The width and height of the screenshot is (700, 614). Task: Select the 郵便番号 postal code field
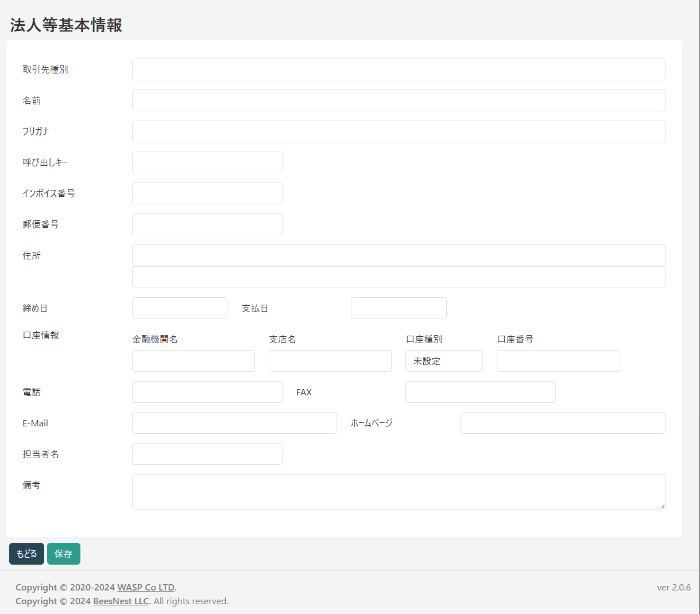(x=207, y=224)
